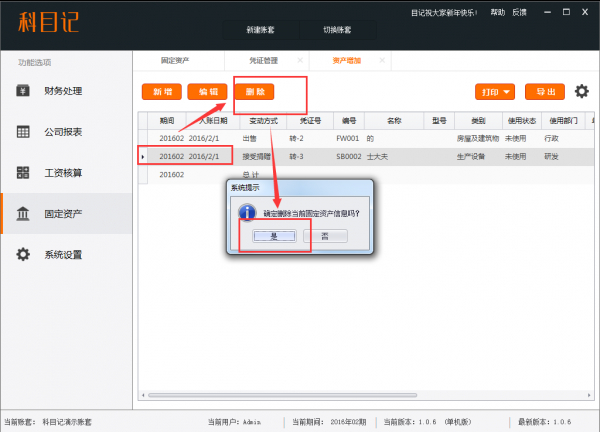Click the 编辑 button
600x432 pixels.
click(207, 92)
